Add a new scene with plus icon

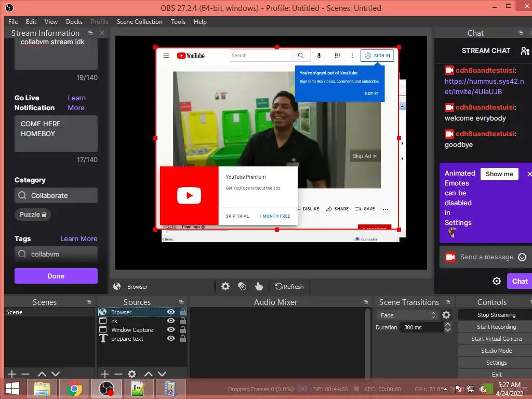(x=12, y=374)
